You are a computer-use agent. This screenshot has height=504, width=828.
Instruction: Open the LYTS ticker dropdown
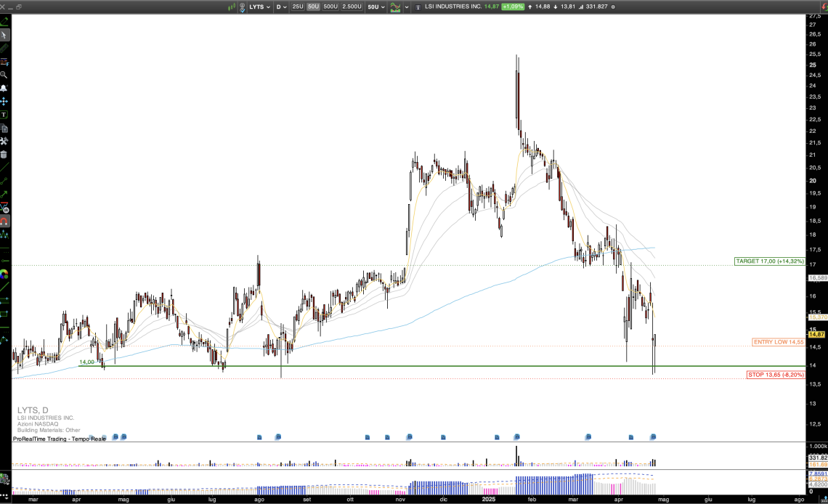tap(259, 7)
